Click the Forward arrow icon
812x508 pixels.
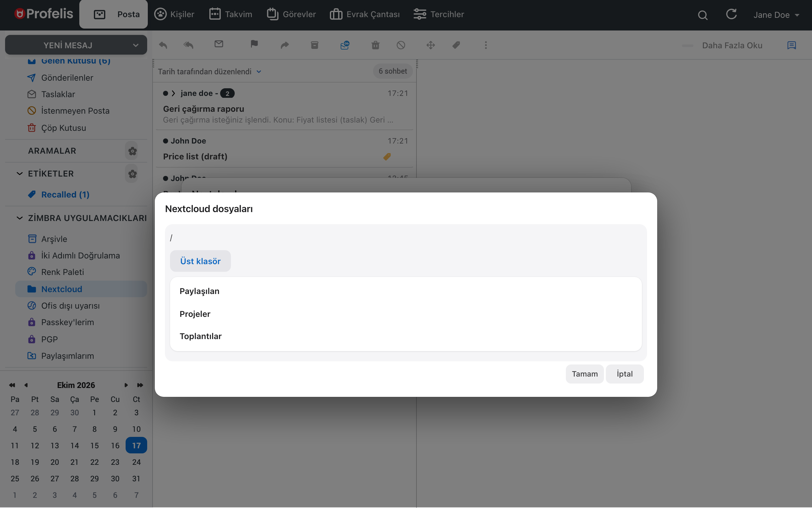285,45
